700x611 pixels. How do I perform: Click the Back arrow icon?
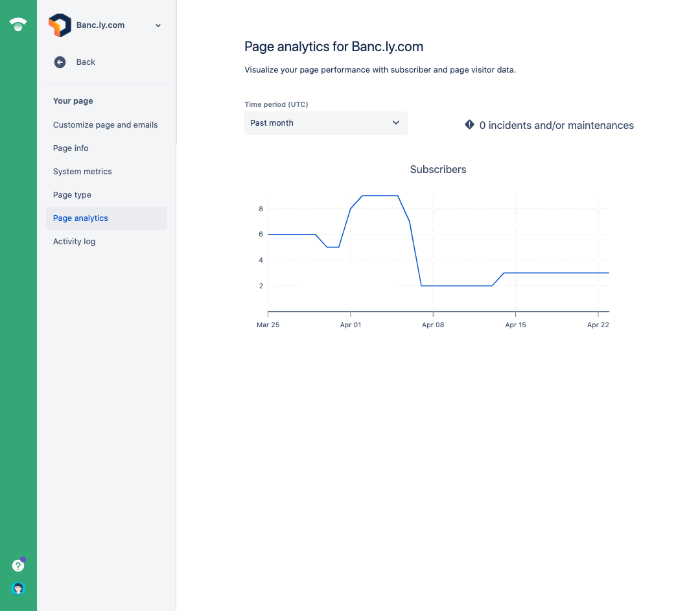click(x=60, y=62)
